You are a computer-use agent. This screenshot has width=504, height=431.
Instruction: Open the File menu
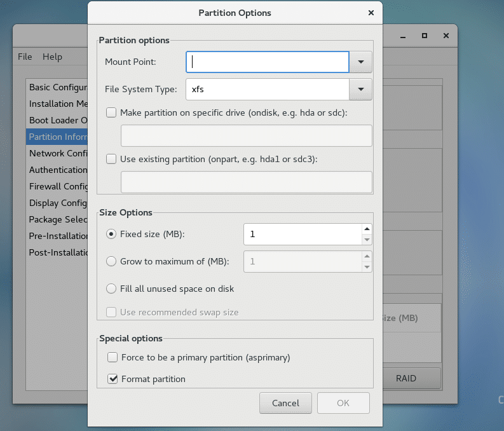[x=25, y=57]
